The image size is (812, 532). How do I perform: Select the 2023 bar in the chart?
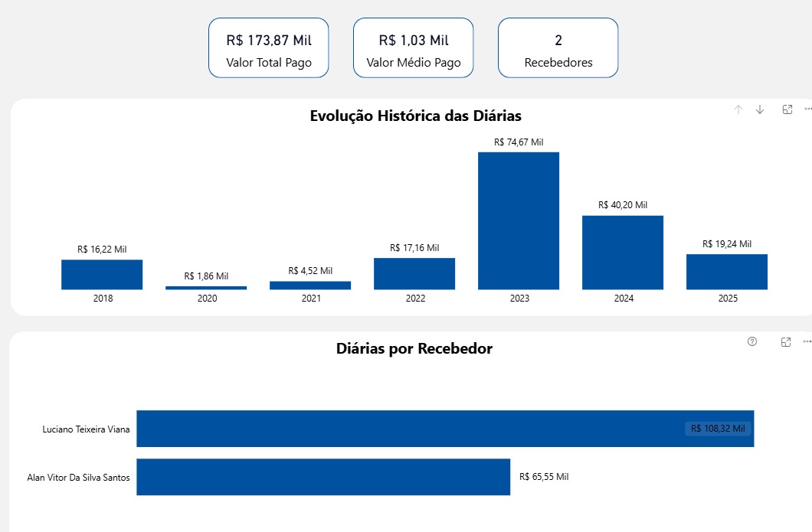click(x=519, y=220)
